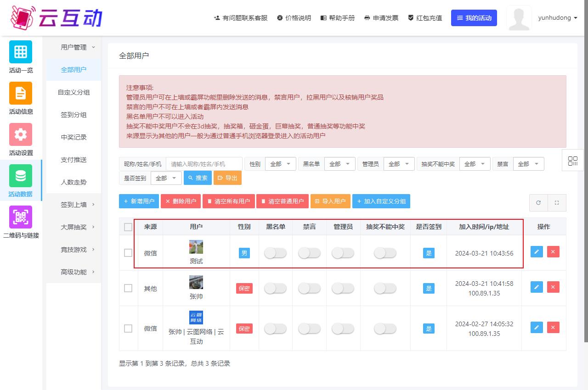Open 人数走势 menu item
This screenshot has width=588, height=390.
pyautogui.click(x=73, y=182)
